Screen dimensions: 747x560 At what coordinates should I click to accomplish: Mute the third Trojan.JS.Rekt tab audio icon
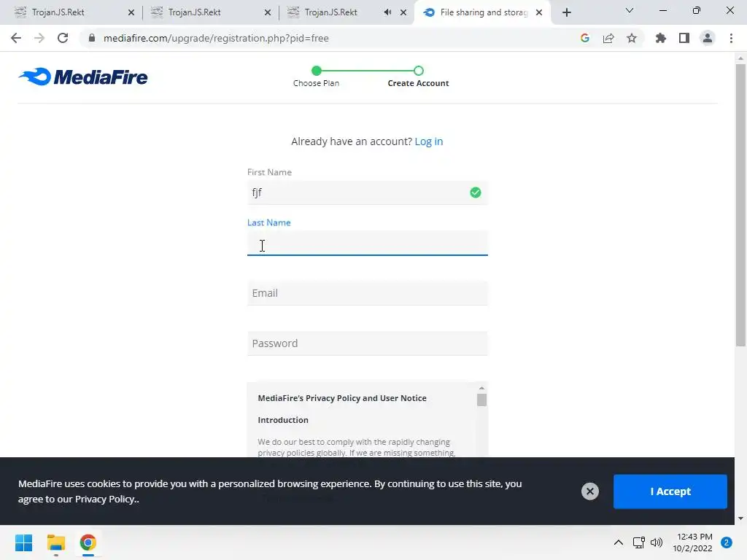[x=388, y=12]
